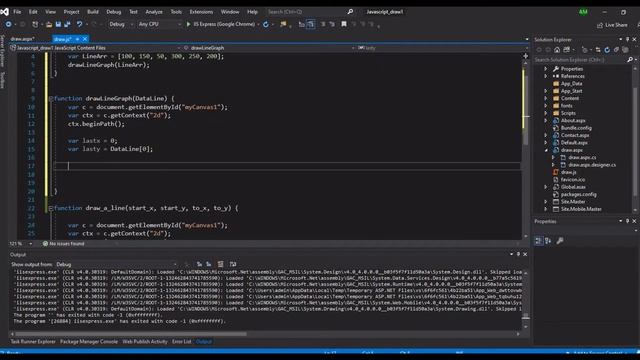Click the bookmark icon in toolbar
Image resolution: width=640 pixels, height=360 pixels.
click(x=344, y=24)
